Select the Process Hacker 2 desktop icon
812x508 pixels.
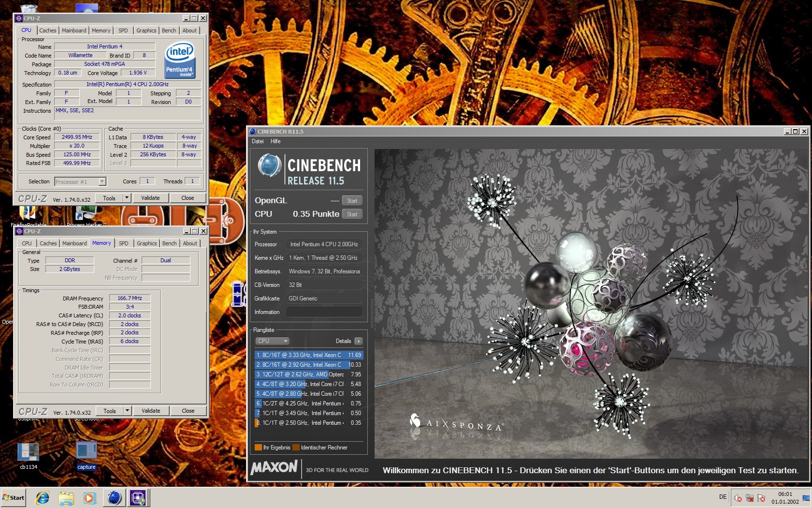pyautogui.click(x=87, y=216)
